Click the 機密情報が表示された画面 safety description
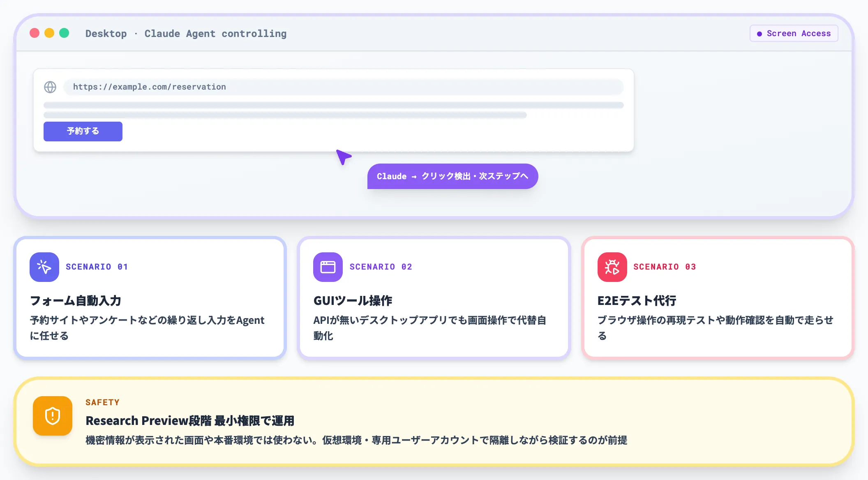 coord(356,441)
